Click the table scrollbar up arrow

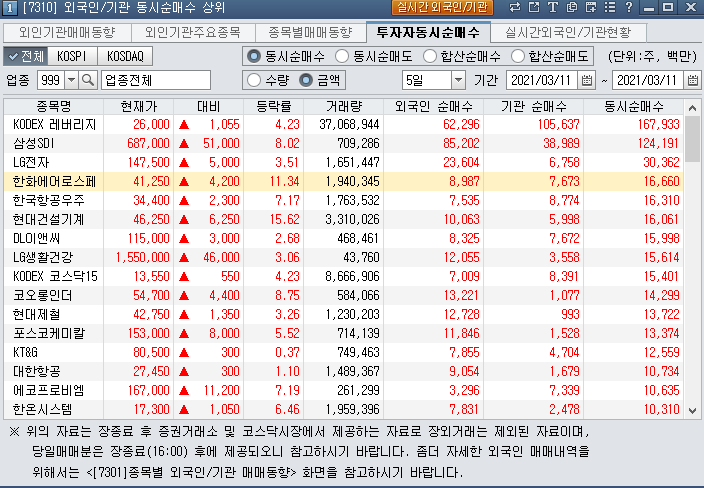(692, 108)
